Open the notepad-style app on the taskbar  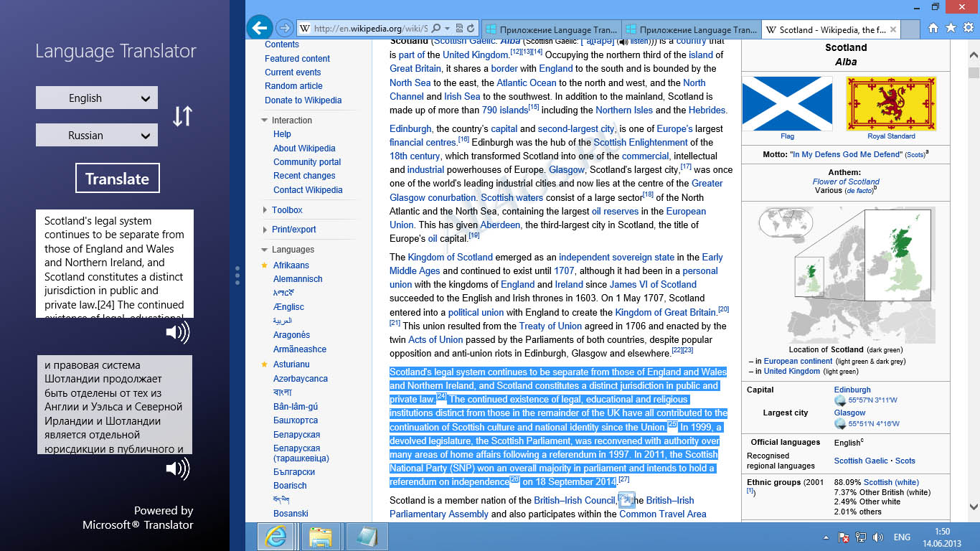click(367, 537)
